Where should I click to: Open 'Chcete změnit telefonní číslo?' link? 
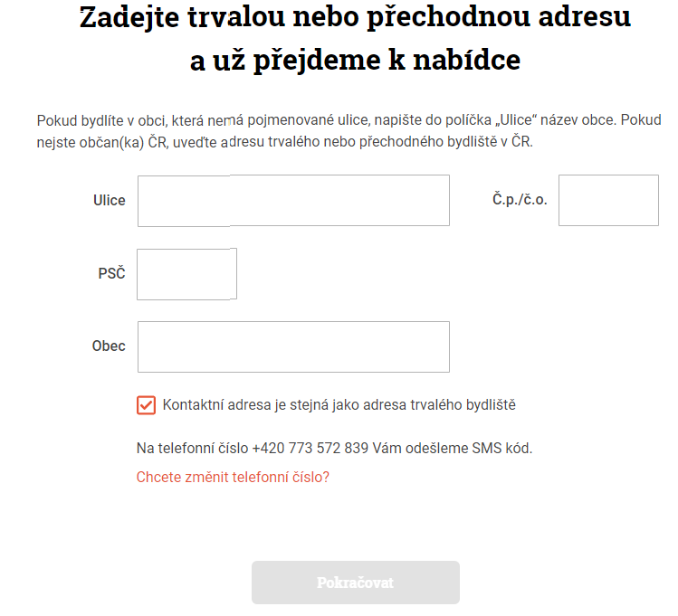233,477
